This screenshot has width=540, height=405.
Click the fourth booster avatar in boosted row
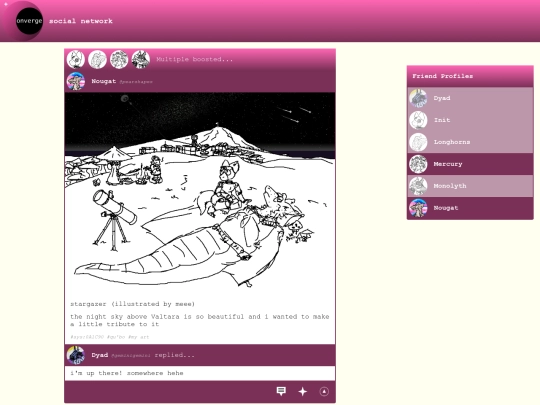141,59
